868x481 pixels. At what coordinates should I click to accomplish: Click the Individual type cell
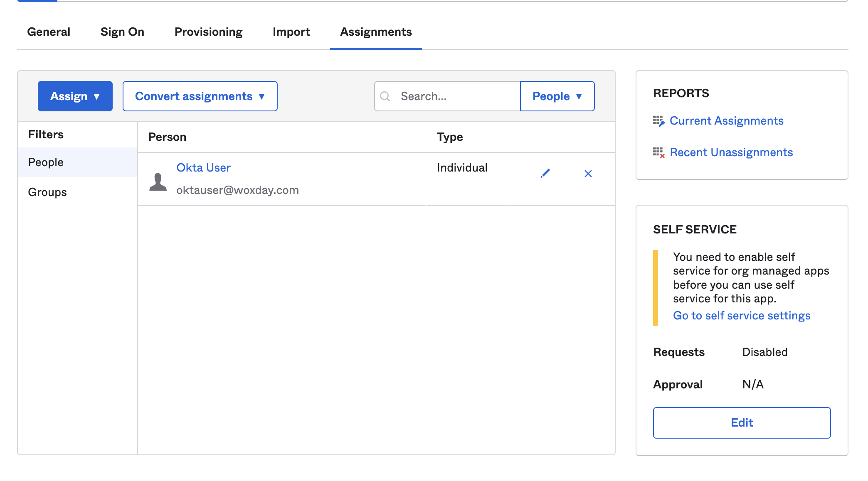[x=462, y=168]
